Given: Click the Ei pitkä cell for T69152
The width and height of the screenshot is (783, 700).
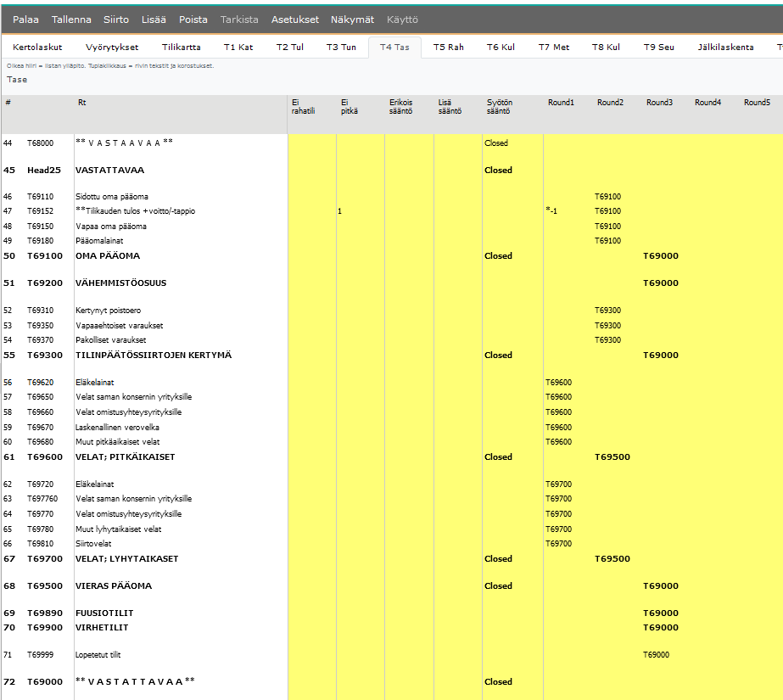Looking at the screenshot, I should pyautogui.click(x=360, y=211).
